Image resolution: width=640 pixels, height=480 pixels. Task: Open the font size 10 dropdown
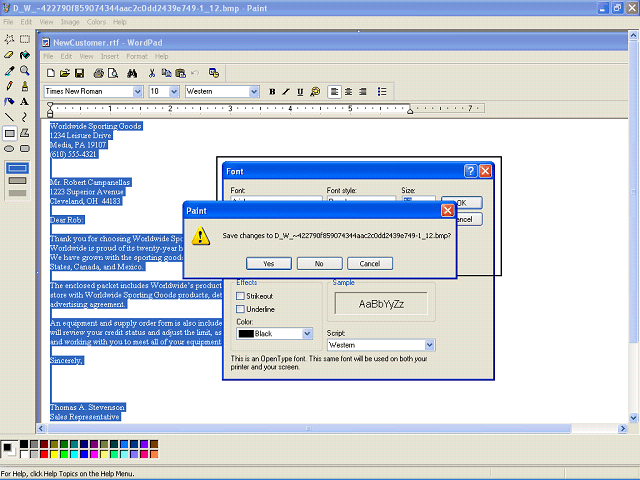pos(174,92)
